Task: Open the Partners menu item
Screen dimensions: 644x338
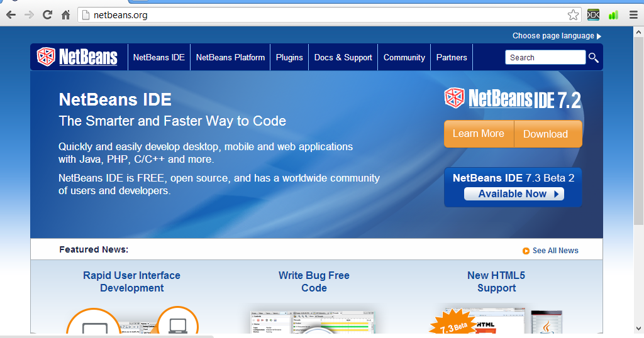Action: coord(452,57)
